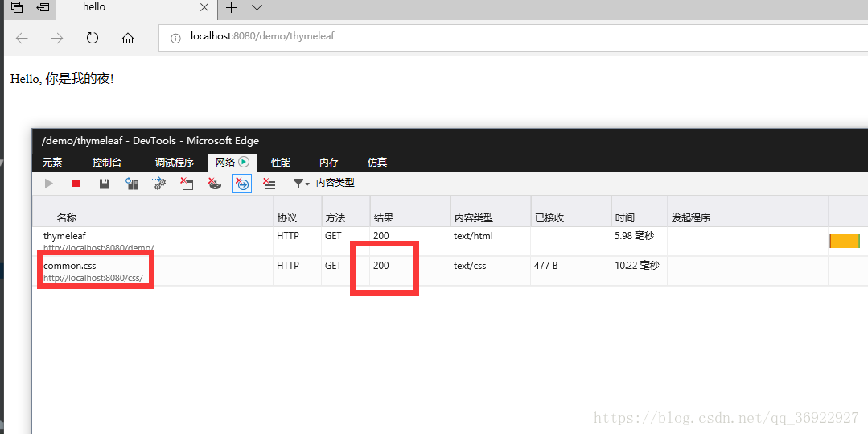
Task: Click the 5.98 毫秒 time cell
Action: pos(635,236)
